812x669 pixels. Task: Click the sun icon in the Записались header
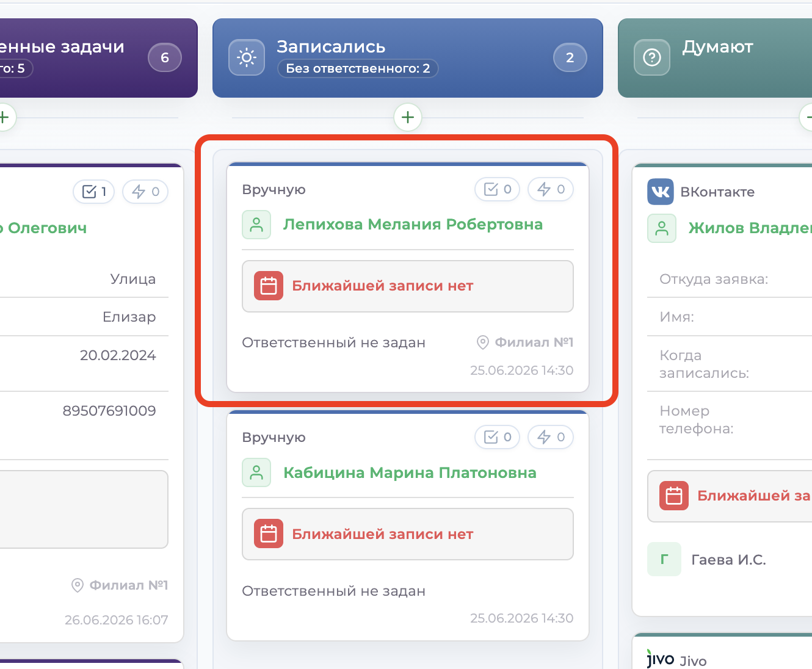point(247,57)
